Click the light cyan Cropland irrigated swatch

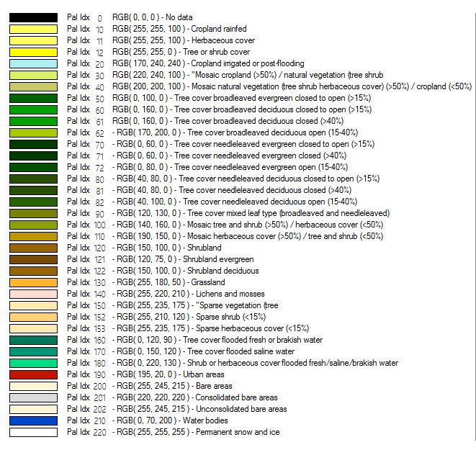32,63
